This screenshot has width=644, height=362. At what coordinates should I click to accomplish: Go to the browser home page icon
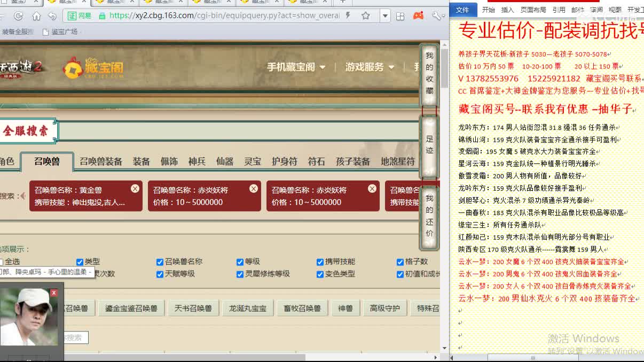click(x=36, y=16)
